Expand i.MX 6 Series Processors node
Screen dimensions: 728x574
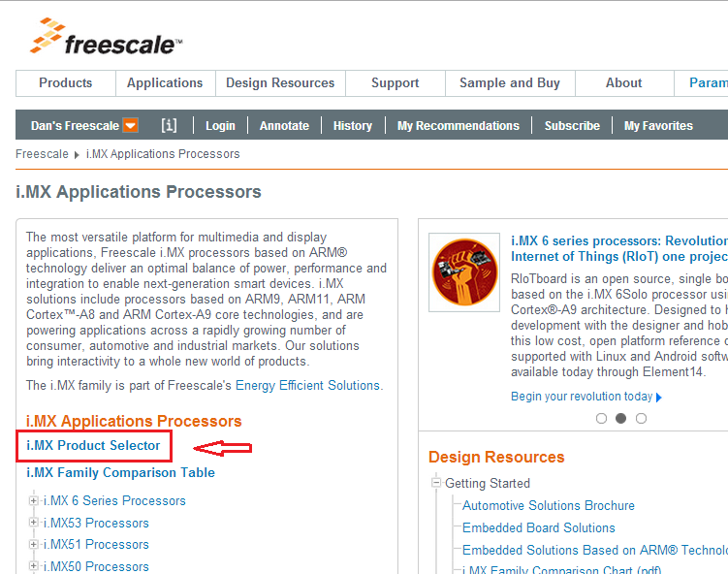(x=33, y=500)
